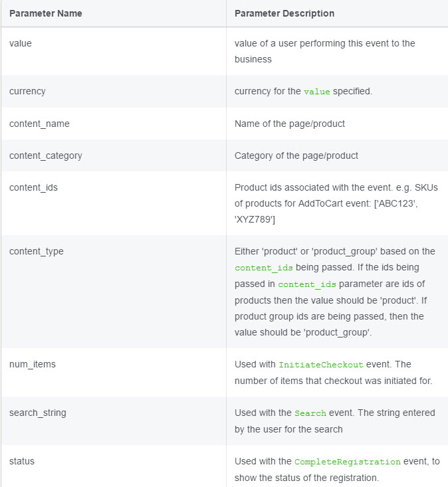Click 'Category of the page/product' description
The image size is (448, 487).
(296, 155)
